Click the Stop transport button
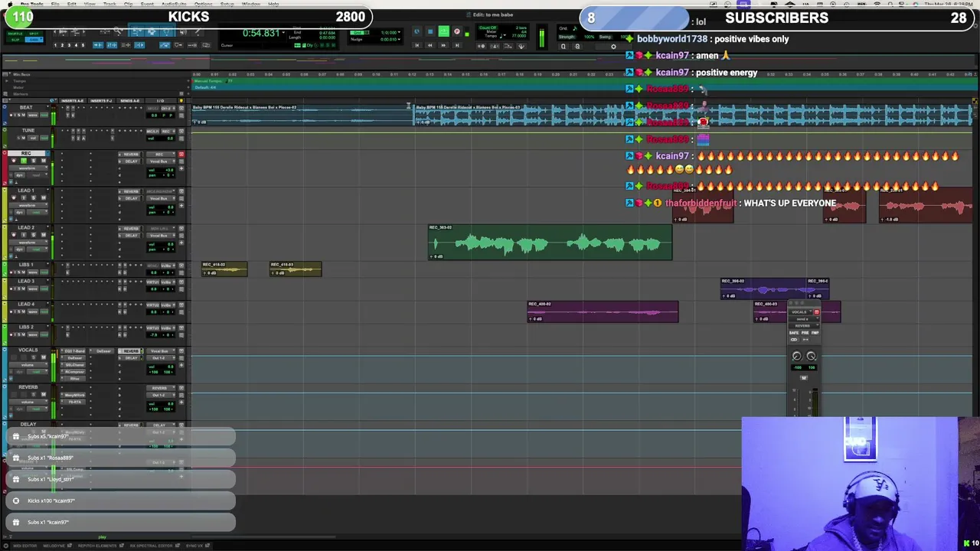This screenshot has width=980, height=551. 430,31
